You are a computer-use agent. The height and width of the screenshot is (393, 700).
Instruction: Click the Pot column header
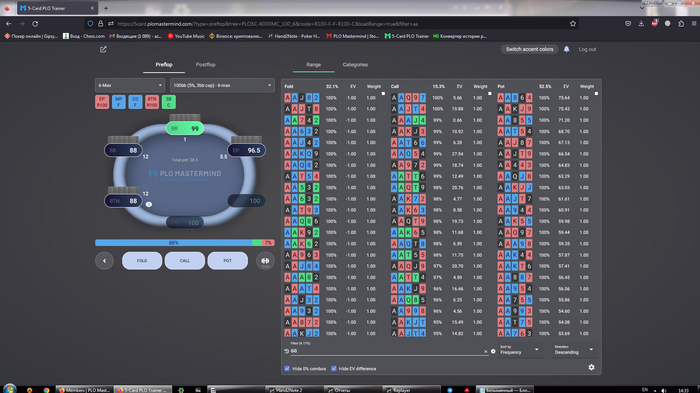(501, 87)
